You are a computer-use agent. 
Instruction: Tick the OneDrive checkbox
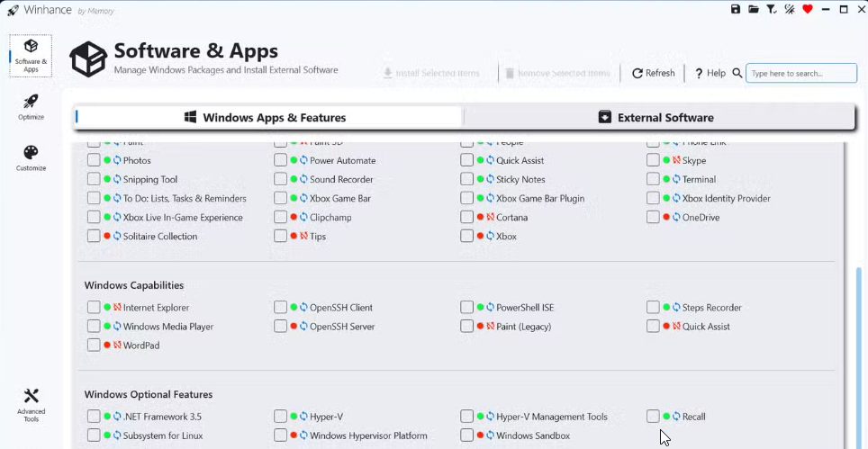653,217
